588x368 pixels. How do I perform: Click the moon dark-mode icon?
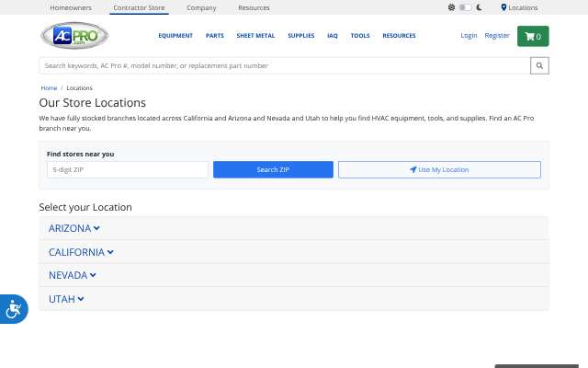tap(480, 7)
